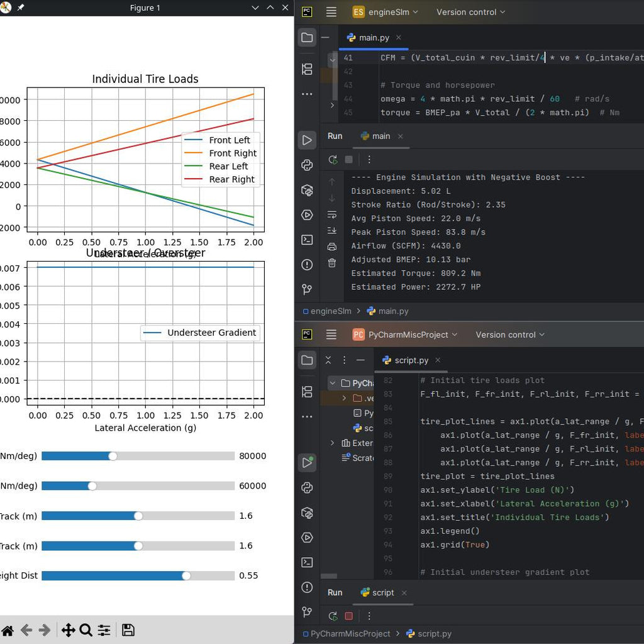Toggle soft-wrap in the engineSlm run console

pyautogui.click(x=332, y=215)
